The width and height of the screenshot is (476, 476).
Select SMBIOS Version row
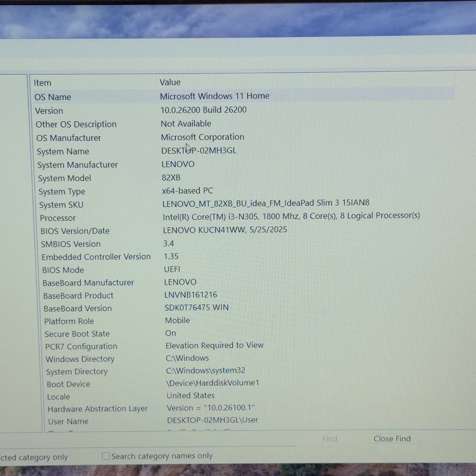click(x=71, y=244)
